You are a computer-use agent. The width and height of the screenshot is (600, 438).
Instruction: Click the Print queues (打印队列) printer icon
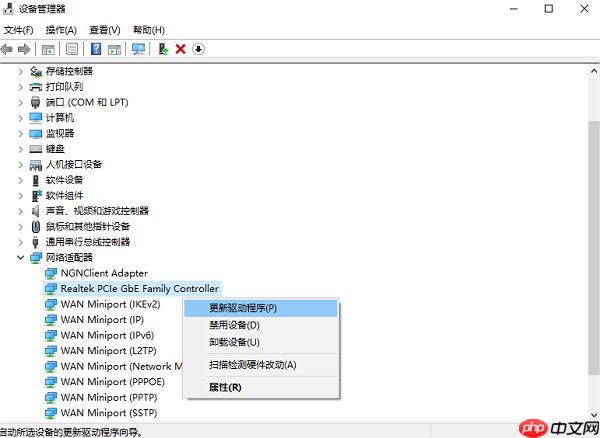pos(36,87)
